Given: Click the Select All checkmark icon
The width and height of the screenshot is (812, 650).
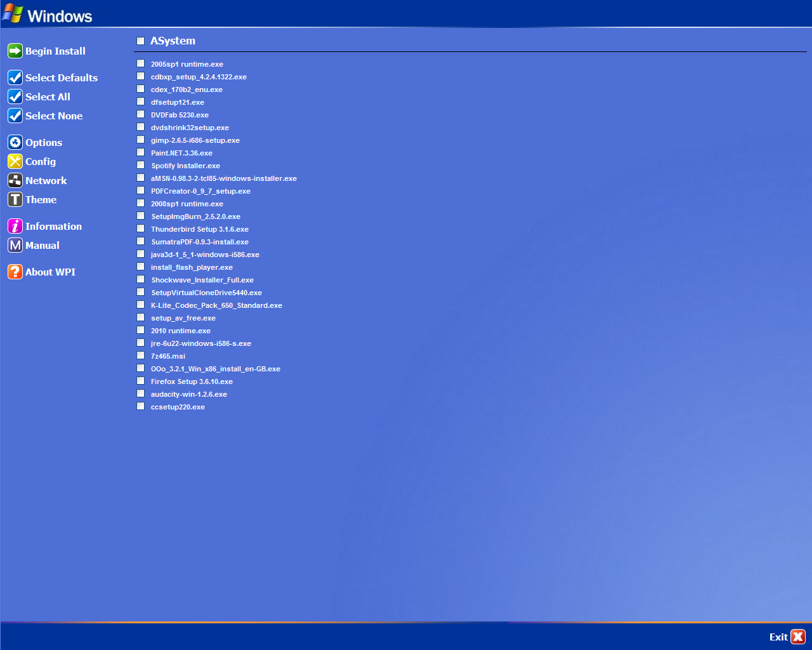Looking at the screenshot, I should click(x=15, y=96).
